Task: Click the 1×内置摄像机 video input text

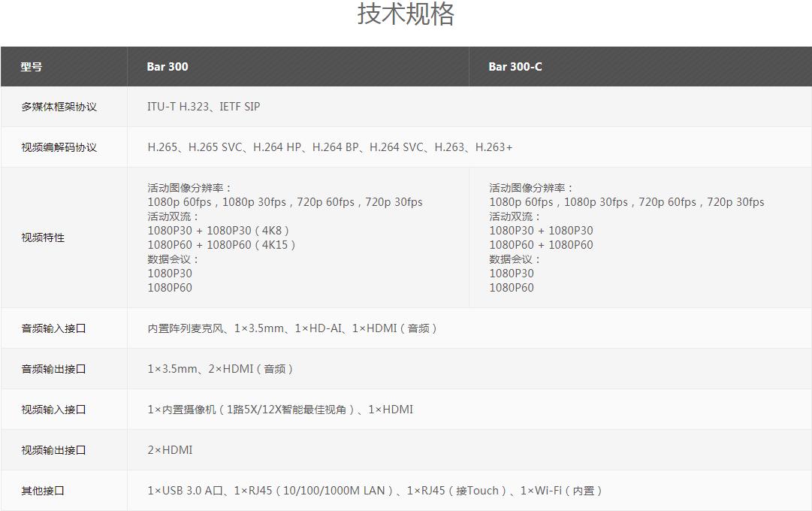Action: 182,410
